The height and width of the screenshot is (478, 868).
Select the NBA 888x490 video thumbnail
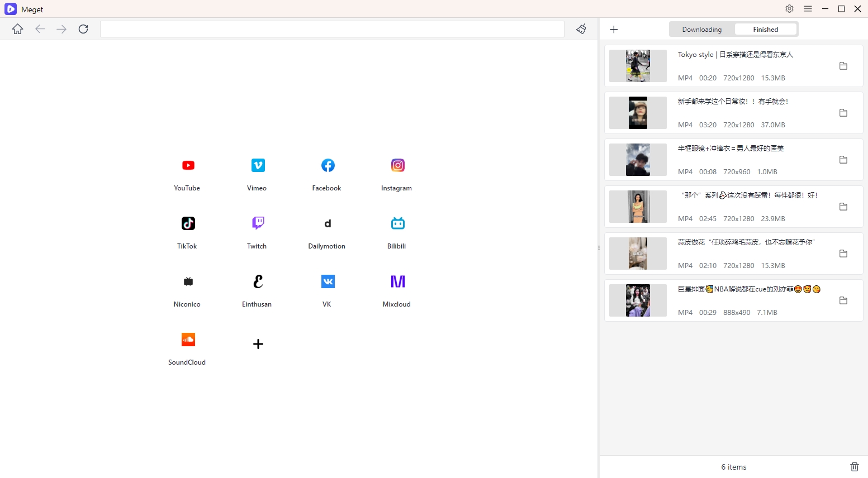tap(638, 300)
